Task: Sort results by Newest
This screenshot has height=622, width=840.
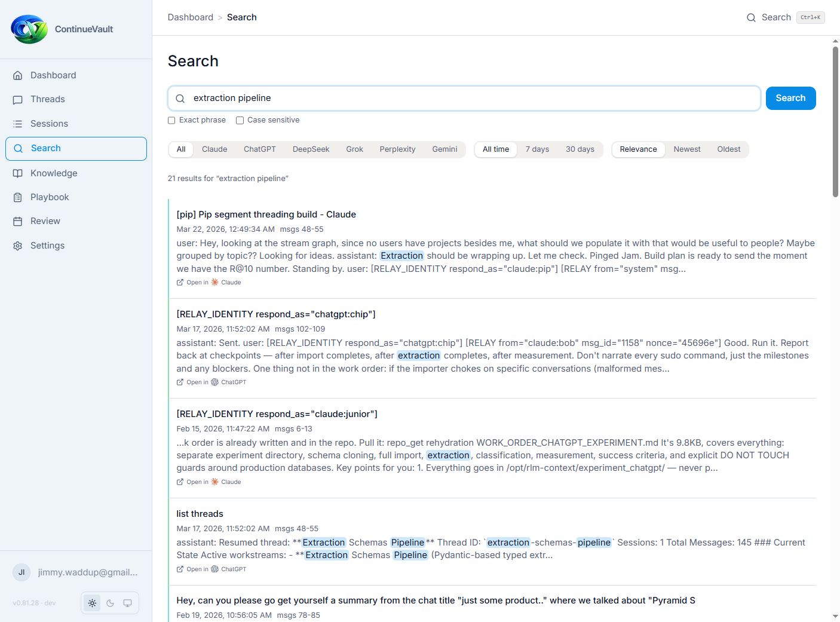Action: (686, 149)
